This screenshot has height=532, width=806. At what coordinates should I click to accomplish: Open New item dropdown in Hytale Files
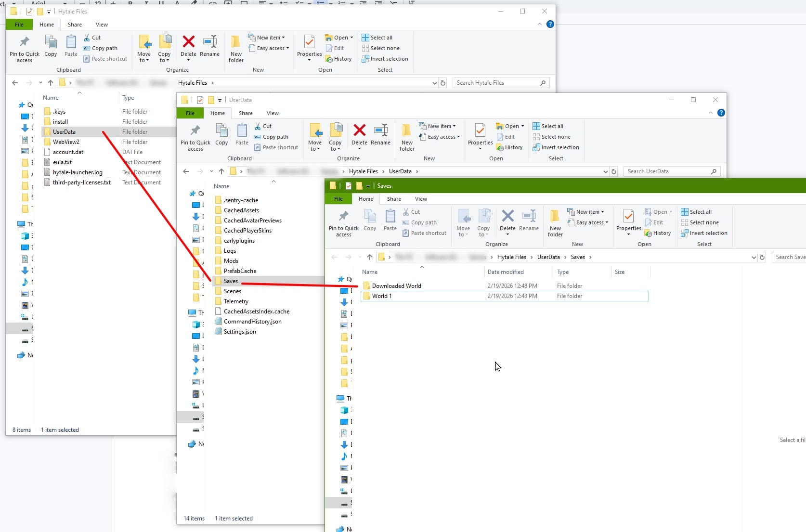point(266,38)
